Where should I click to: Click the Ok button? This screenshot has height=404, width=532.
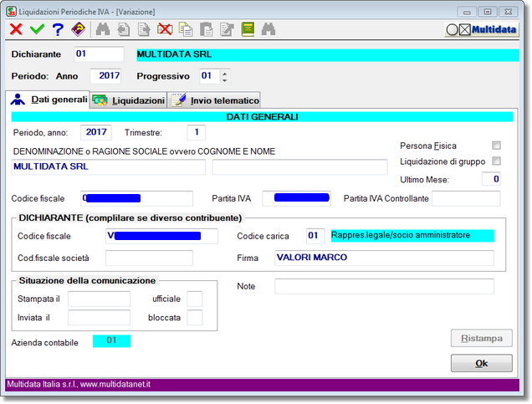coord(482,363)
